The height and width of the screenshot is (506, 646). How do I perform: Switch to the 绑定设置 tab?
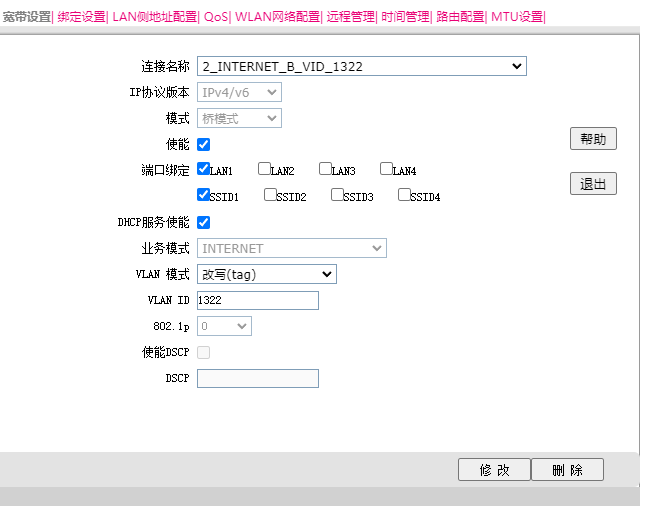[81, 17]
